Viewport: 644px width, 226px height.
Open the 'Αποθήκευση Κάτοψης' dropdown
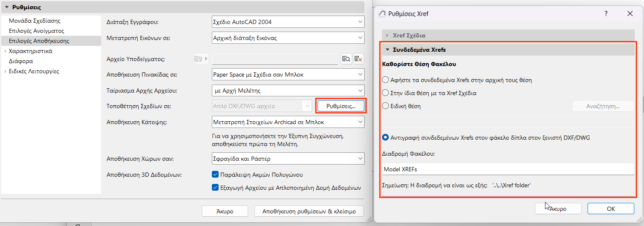point(288,122)
